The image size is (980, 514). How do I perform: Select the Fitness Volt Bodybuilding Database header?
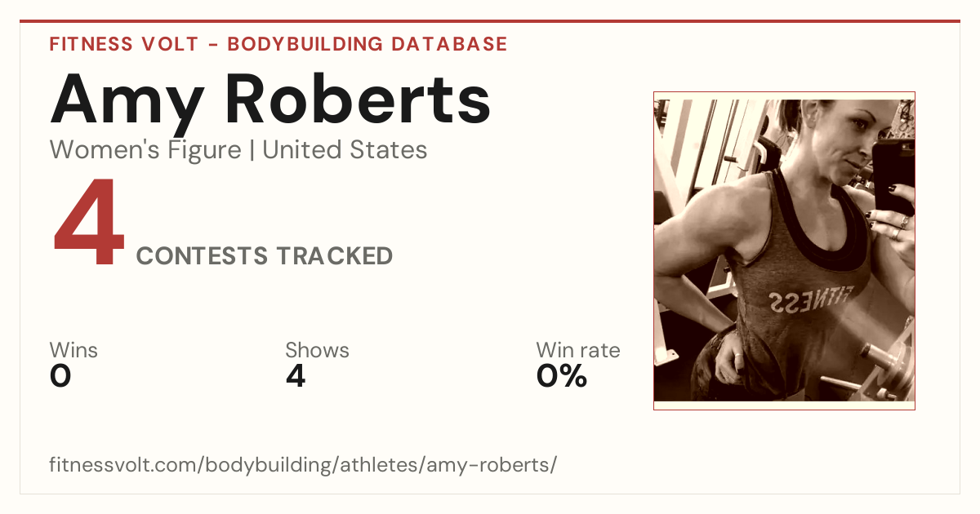coord(278,44)
